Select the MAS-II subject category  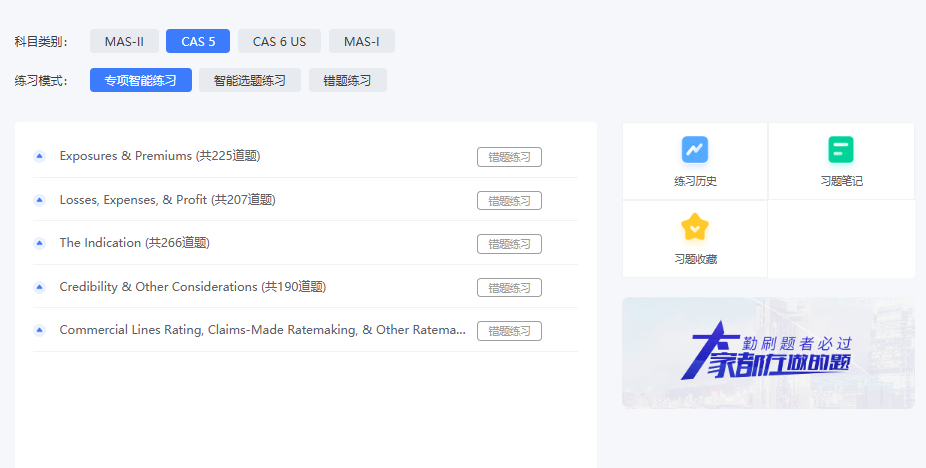point(124,41)
